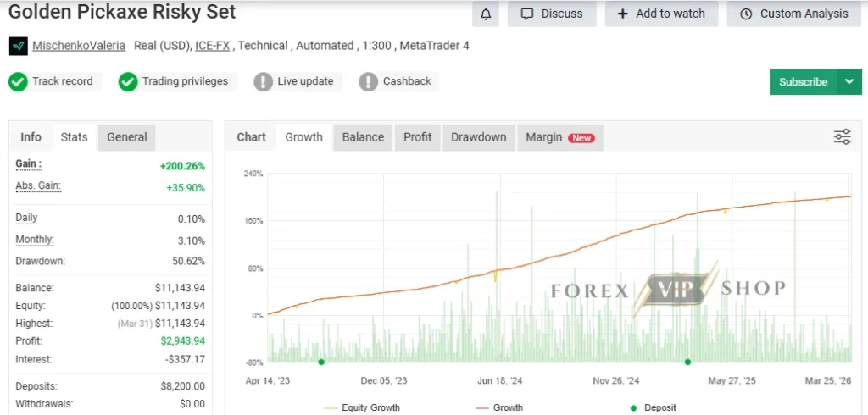
Task: Click the 2023 deposit marker dot
Action: click(321, 362)
